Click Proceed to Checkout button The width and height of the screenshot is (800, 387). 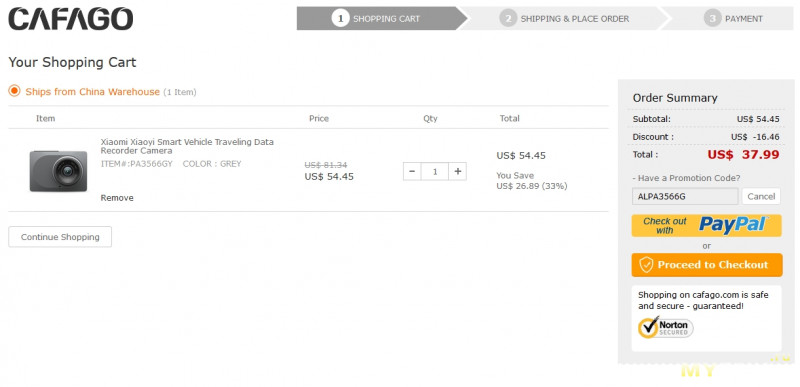point(707,265)
